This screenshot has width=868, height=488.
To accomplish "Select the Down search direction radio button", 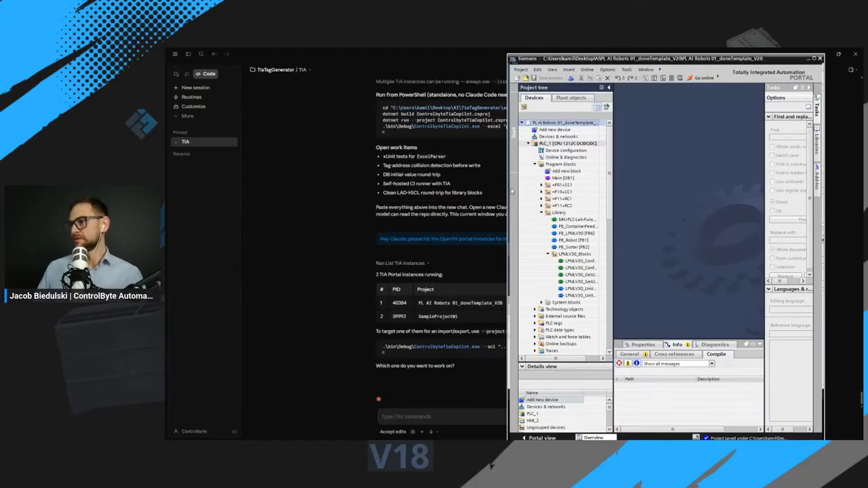I will pyautogui.click(x=772, y=202).
